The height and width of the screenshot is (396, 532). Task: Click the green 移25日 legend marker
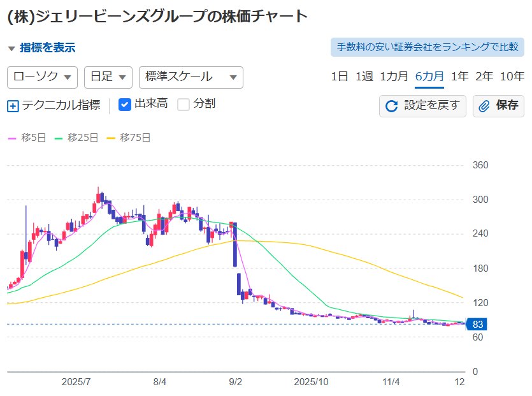(x=59, y=138)
